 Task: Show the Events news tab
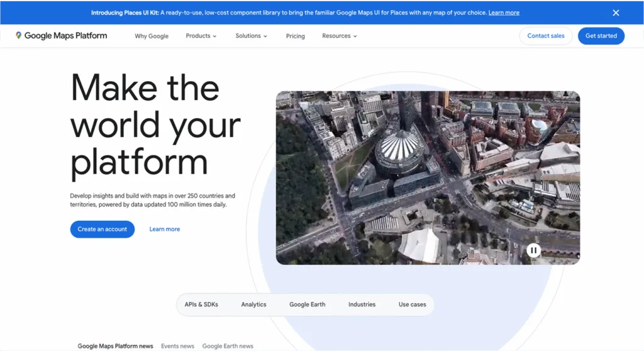tap(177, 346)
